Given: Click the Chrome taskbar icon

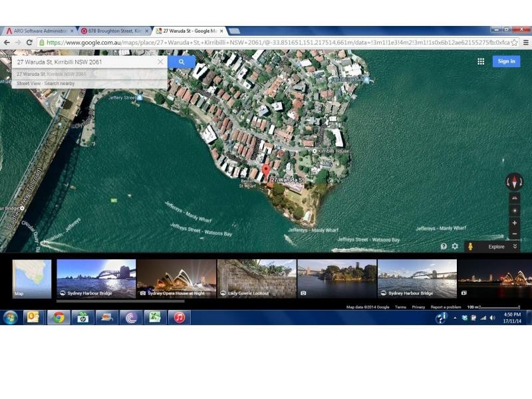Looking at the screenshot, I should 59,318.
